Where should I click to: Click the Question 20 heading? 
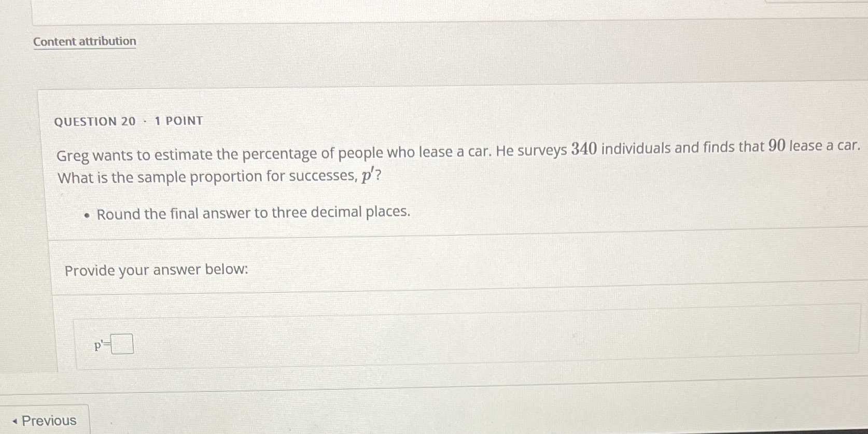[x=95, y=121]
